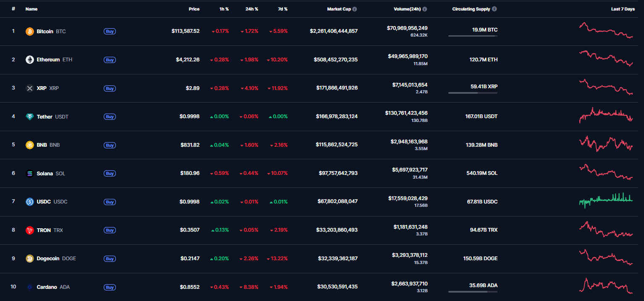Viewport: 644px width, 301px height.
Task: Click the XRP circulating supply progress bar
Action: click(x=473, y=92)
